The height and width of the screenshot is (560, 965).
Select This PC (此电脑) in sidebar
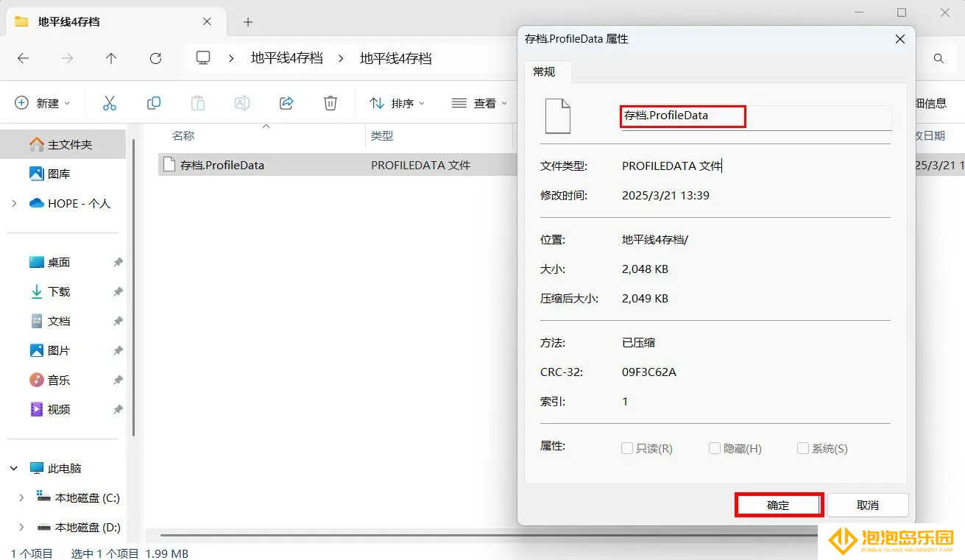(55, 468)
